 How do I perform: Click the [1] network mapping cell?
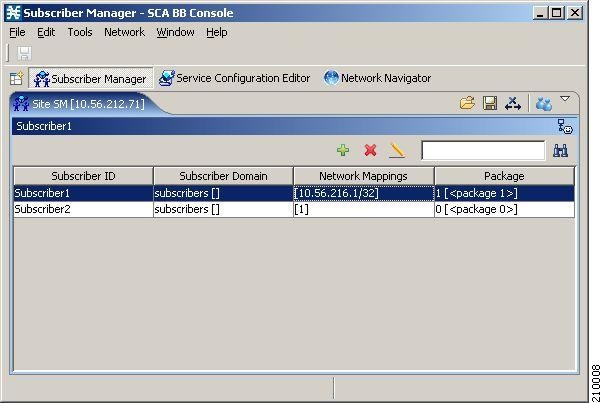364,209
